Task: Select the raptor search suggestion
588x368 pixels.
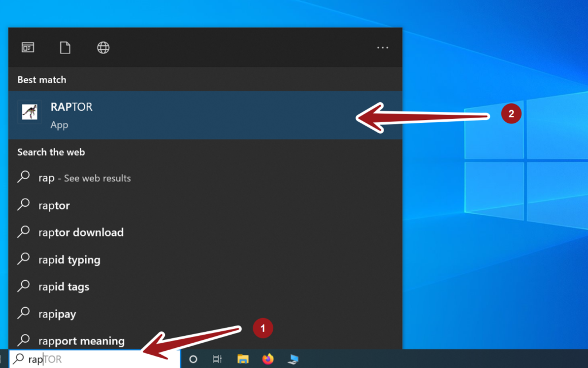Action: pos(55,205)
